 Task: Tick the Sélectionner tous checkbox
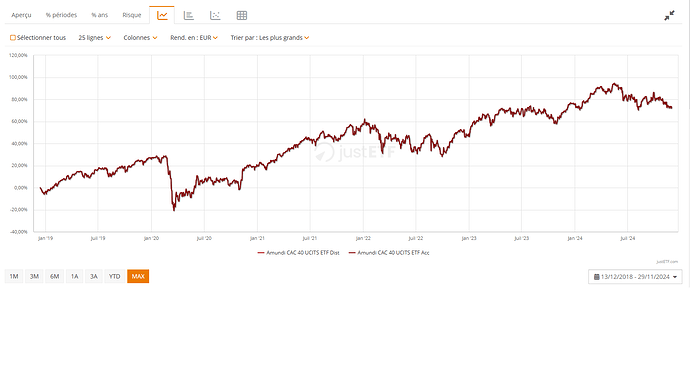point(13,38)
